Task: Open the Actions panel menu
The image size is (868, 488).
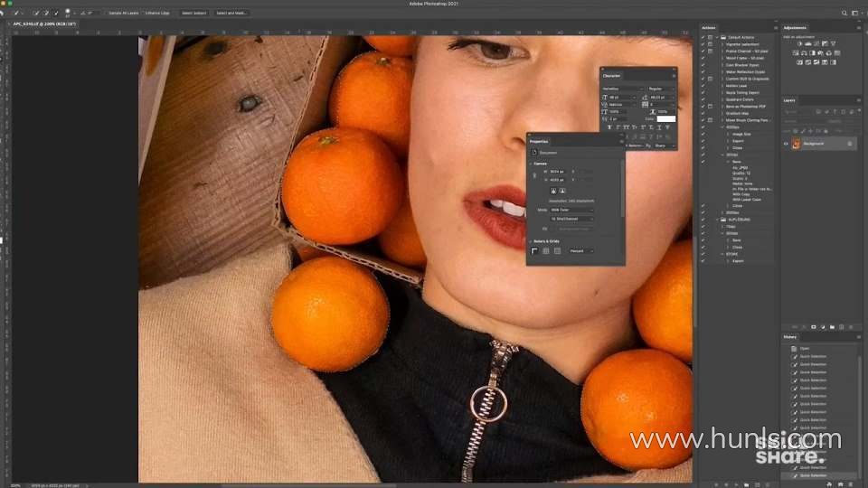Action: [776, 28]
